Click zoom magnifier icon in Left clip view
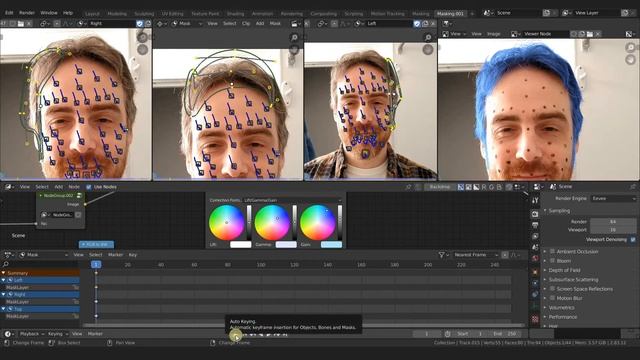640x360 pixels. pyautogui.click(x=428, y=38)
